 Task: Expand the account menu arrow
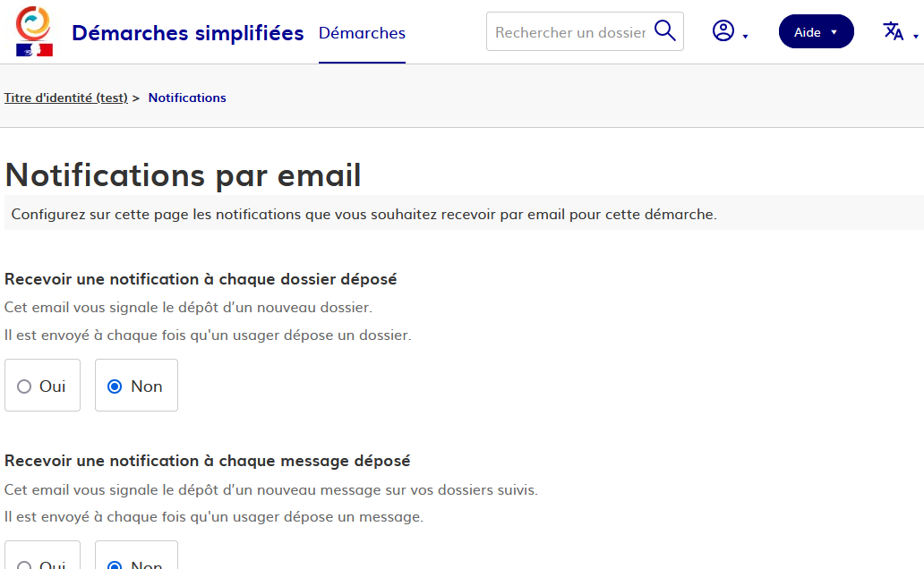[746, 37]
